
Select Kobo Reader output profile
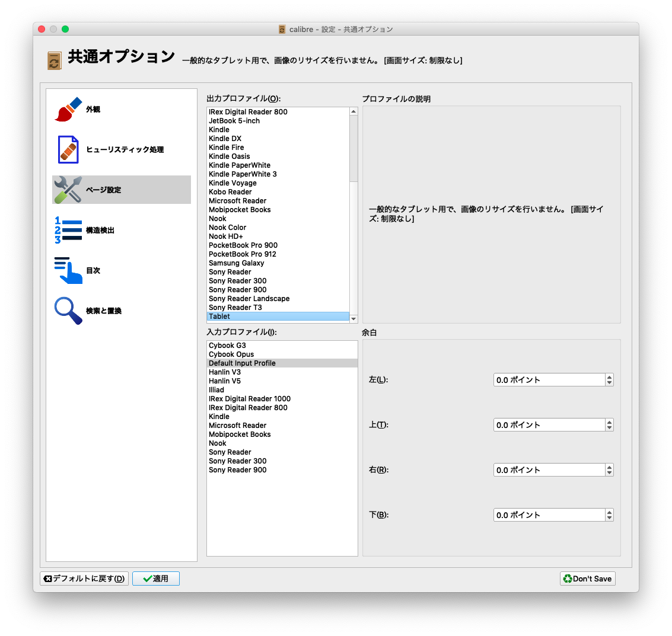pos(278,192)
